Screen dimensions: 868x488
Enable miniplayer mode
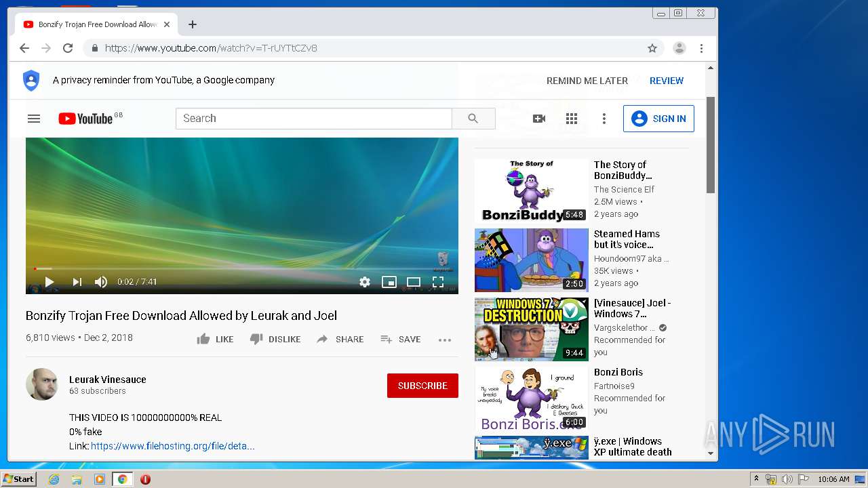pyautogui.click(x=389, y=282)
